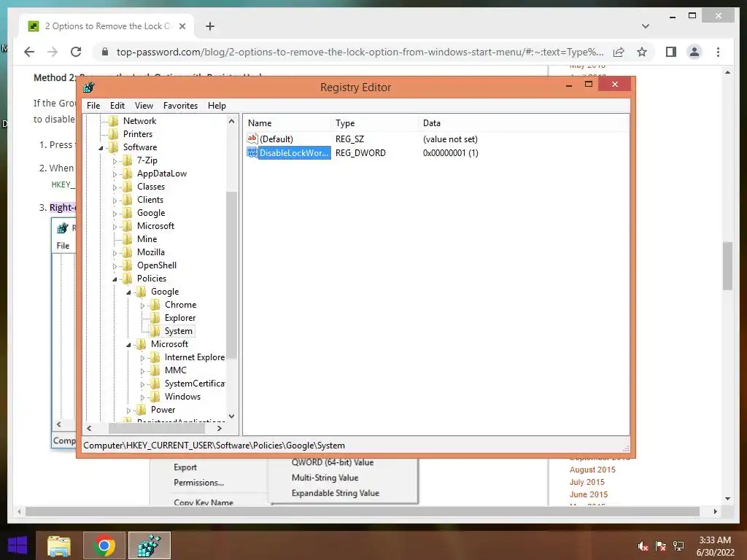Collapse the Microsoft key under Policies
Viewport: 747px width, 560px height.
[128, 345]
